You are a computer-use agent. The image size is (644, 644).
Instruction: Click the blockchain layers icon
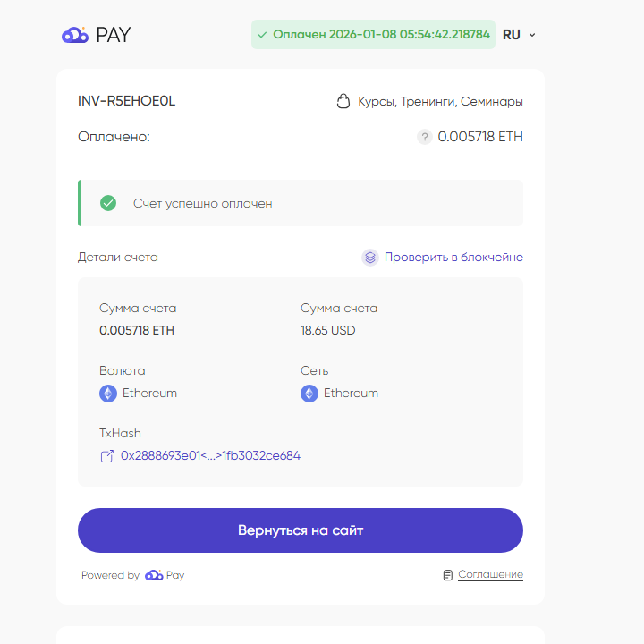pyautogui.click(x=370, y=258)
